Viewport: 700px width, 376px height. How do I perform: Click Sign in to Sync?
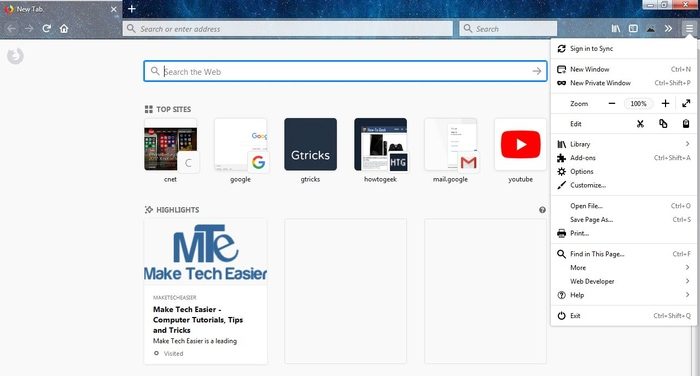(x=624, y=49)
